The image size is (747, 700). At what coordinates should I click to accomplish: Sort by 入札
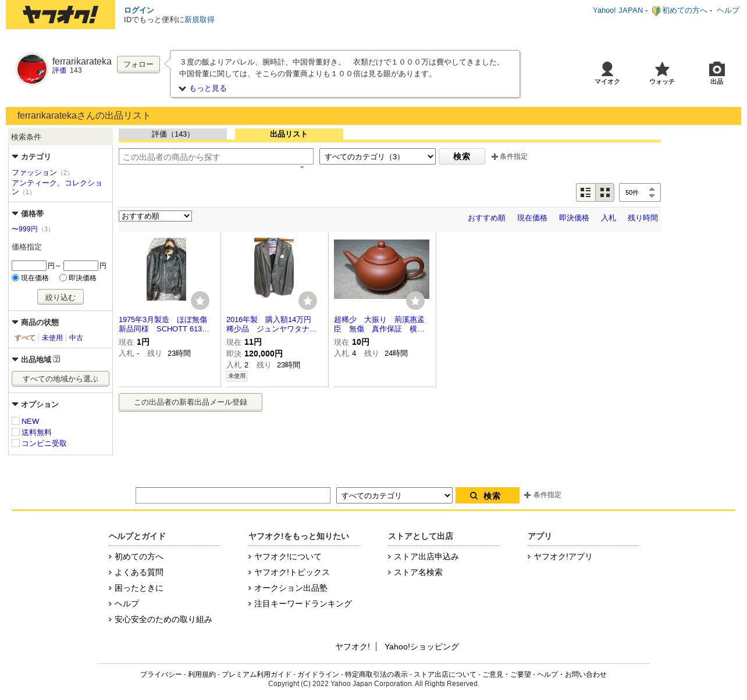(x=609, y=218)
